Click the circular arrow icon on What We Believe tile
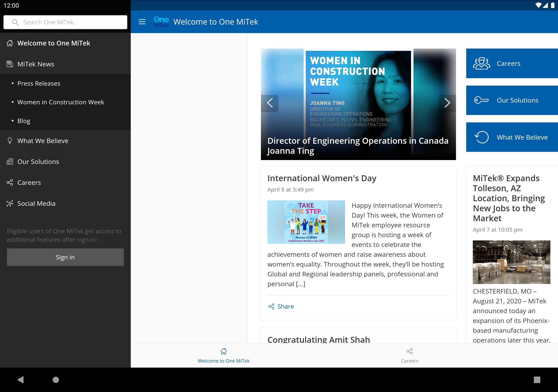This screenshot has width=558, height=392. tap(481, 137)
